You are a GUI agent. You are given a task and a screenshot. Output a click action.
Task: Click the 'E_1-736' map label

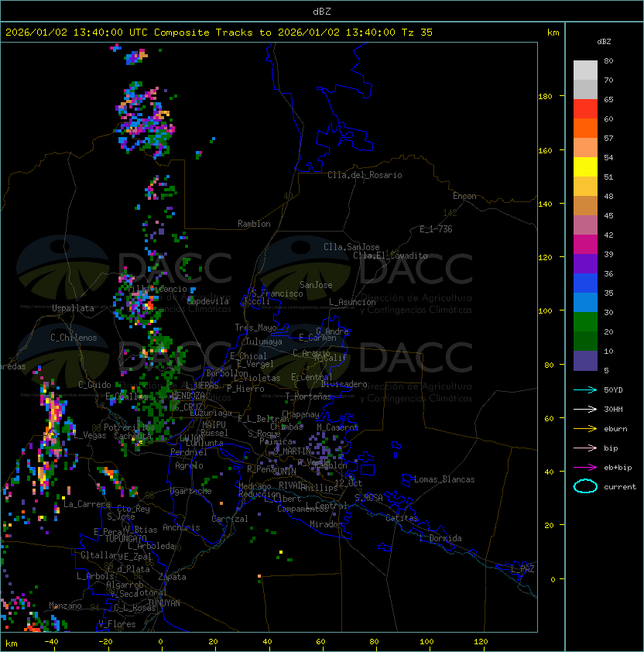pyautogui.click(x=436, y=229)
